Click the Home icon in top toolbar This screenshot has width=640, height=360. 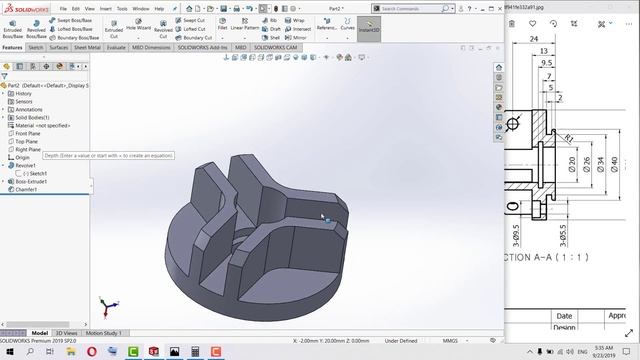point(189,9)
